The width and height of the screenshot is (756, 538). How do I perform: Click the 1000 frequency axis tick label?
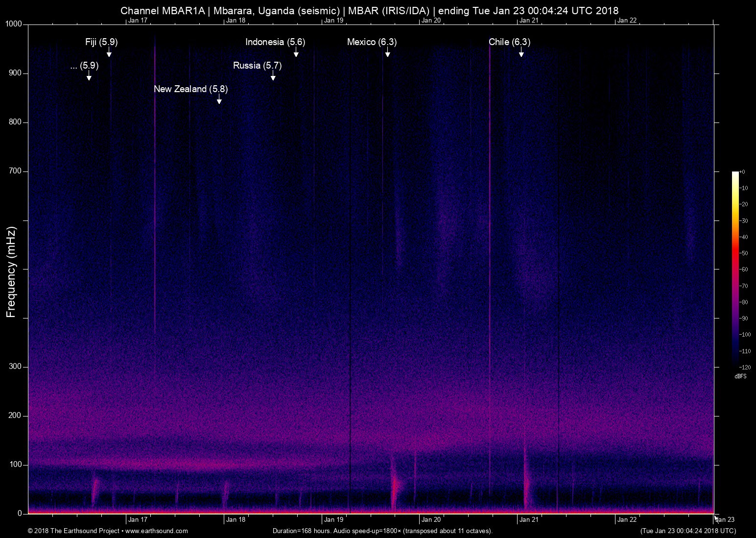(13, 24)
